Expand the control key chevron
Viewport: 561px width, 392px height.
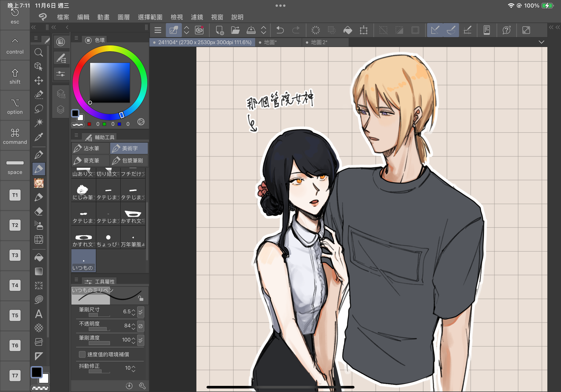click(15, 41)
